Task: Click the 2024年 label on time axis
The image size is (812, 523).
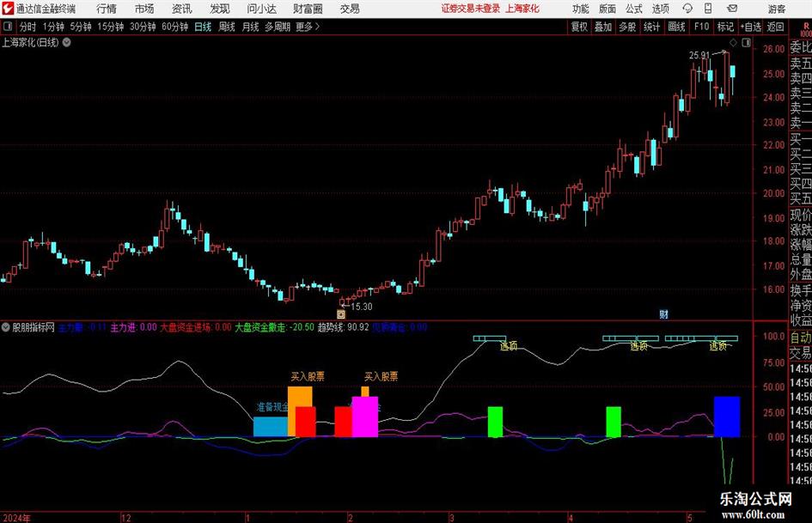Action: (x=16, y=518)
